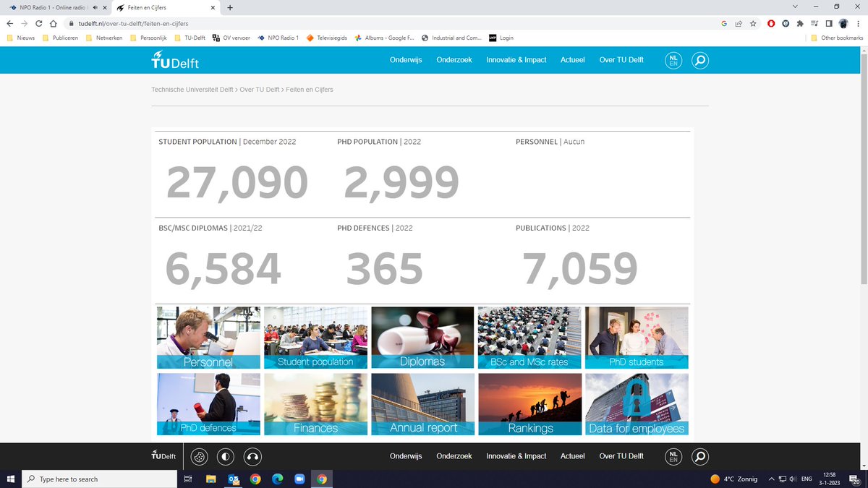Open the Finances tile
Screen dimensions: 868x488
(315, 404)
